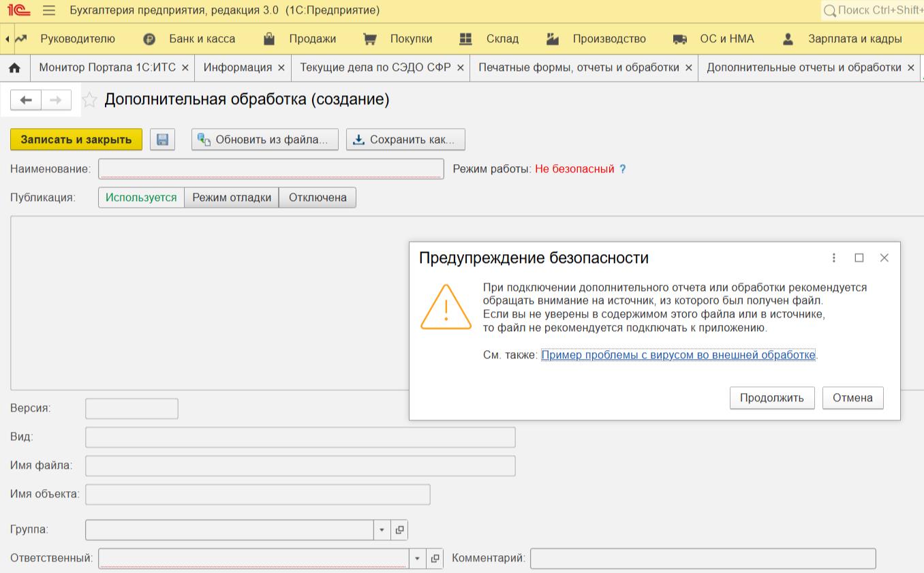This screenshot has height=573, width=924.
Task: Set publication to Используется
Action: pyautogui.click(x=141, y=198)
